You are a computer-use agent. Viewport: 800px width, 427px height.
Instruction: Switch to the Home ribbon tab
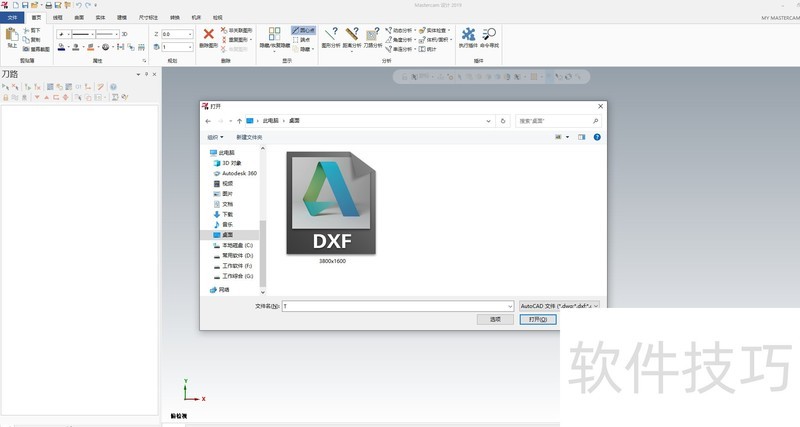[x=36, y=17]
